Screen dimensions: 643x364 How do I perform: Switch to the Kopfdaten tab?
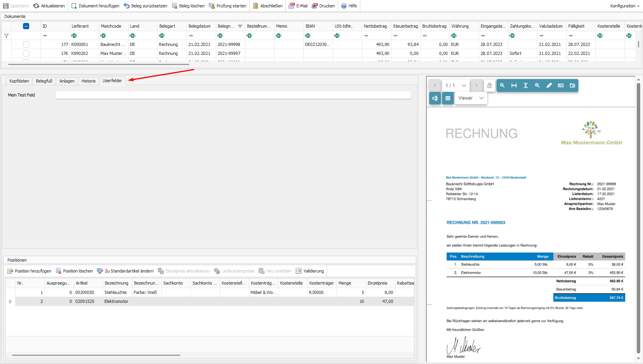[19, 81]
